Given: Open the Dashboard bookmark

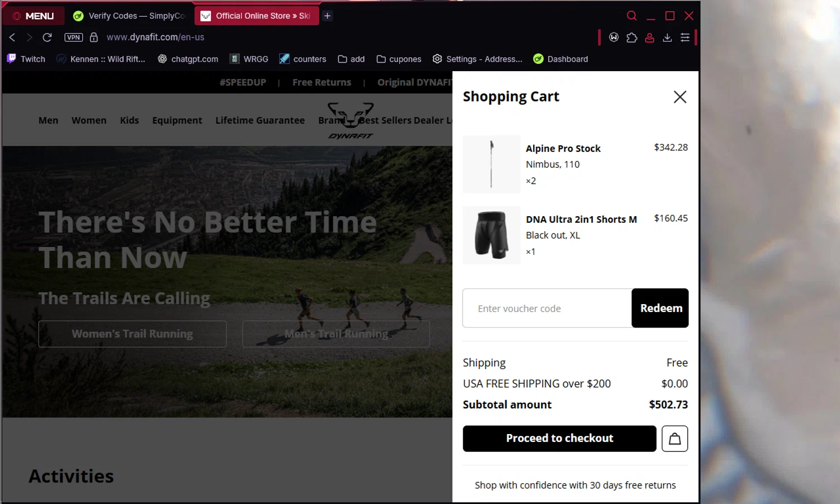Looking at the screenshot, I should click(561, 59).
